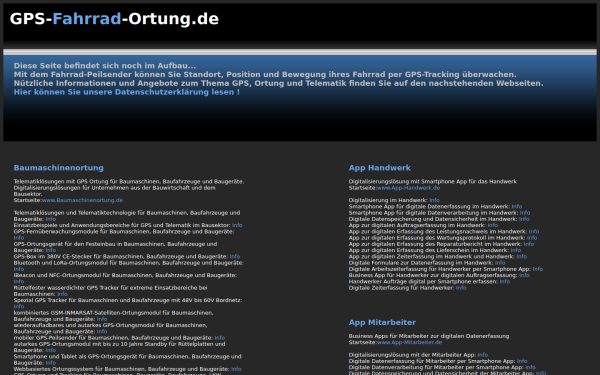Open Info for Digitale Arbeitszeiterfassung für Handwerker

pyautogui.click(x=538, y=269)
